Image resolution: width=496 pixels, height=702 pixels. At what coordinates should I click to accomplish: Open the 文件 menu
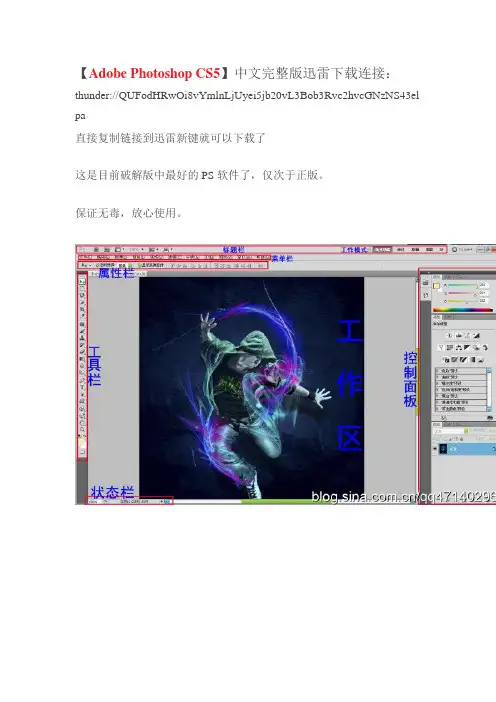tap(84, 257)
